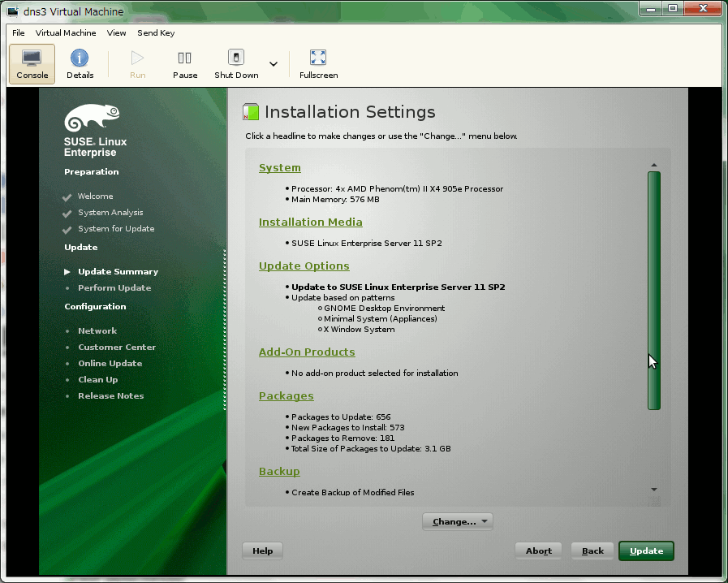This screenshot has height=583, width=728.
Task: Click the scroll down arrow
Action: (x=653, y=489)
